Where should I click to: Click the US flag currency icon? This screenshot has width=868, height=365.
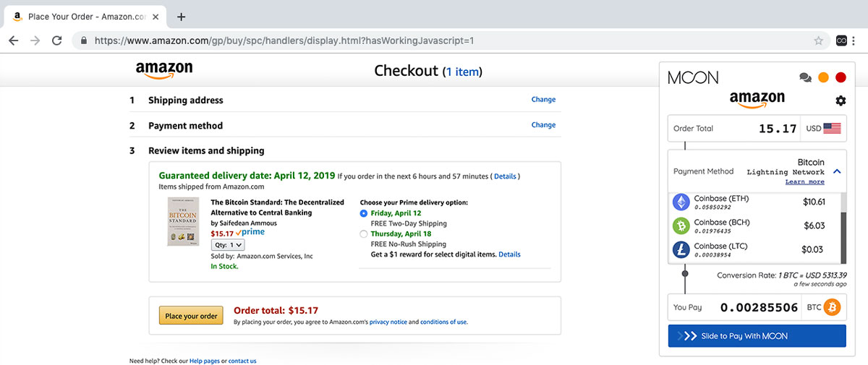click(832, 129)
